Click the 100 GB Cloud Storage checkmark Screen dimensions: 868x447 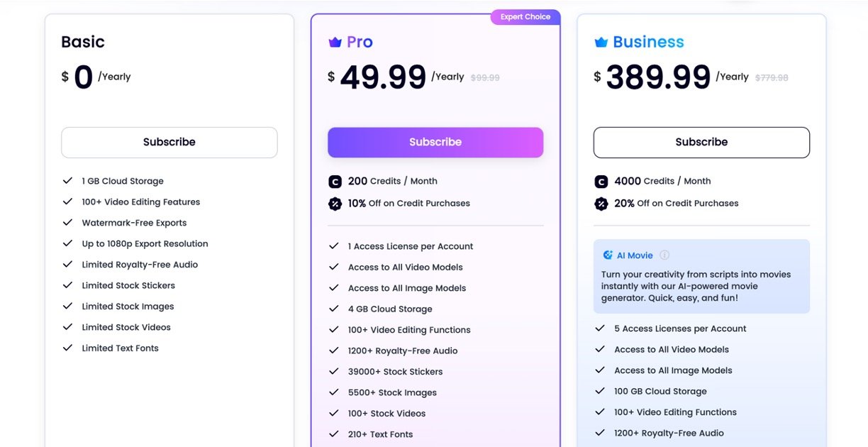tap(600, 392)
